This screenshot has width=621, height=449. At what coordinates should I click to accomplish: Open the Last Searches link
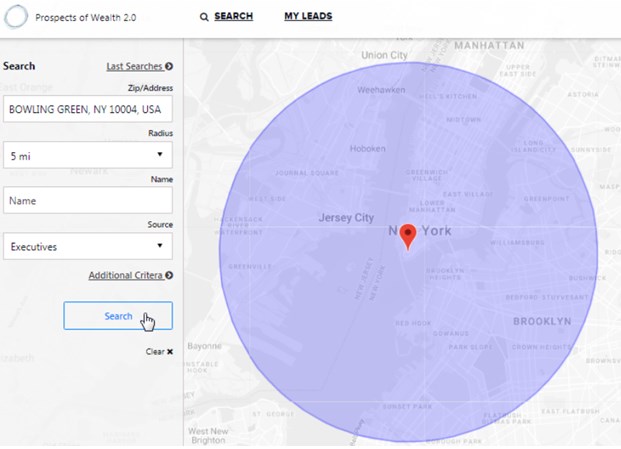coord(134,67)
